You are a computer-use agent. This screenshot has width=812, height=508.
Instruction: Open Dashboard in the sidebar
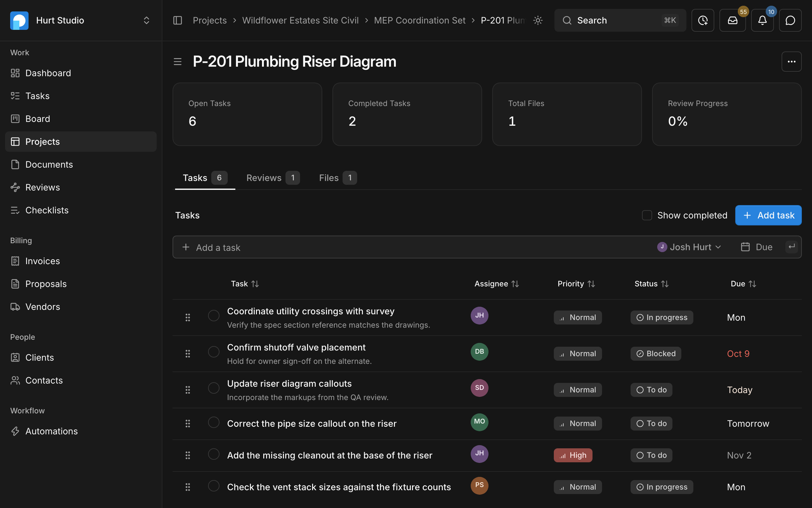tap(81, 73)
